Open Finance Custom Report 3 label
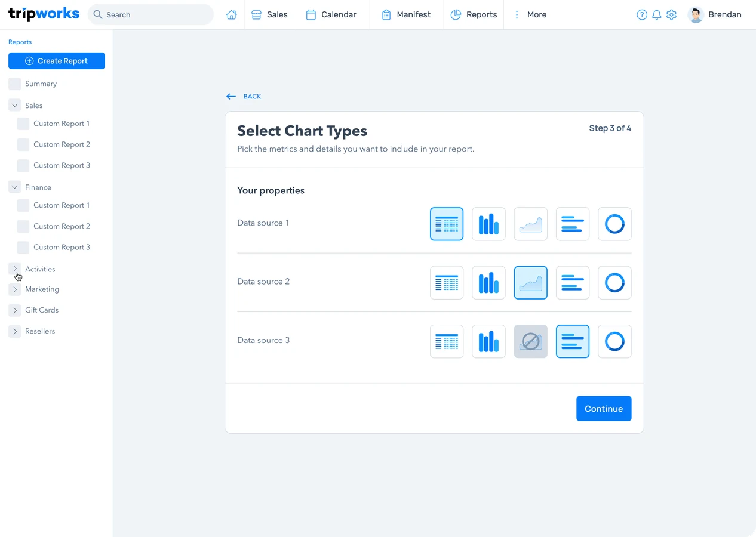 point(62,247)
